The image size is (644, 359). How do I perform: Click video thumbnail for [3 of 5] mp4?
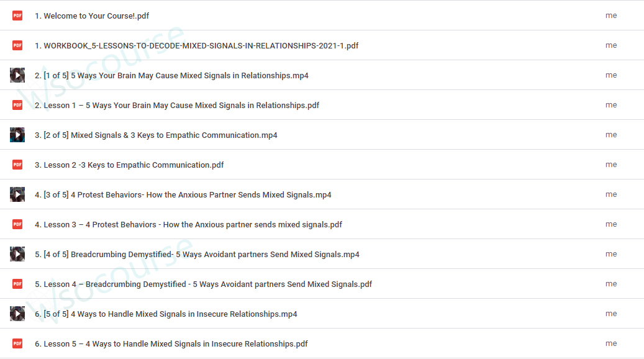[17, 194]
